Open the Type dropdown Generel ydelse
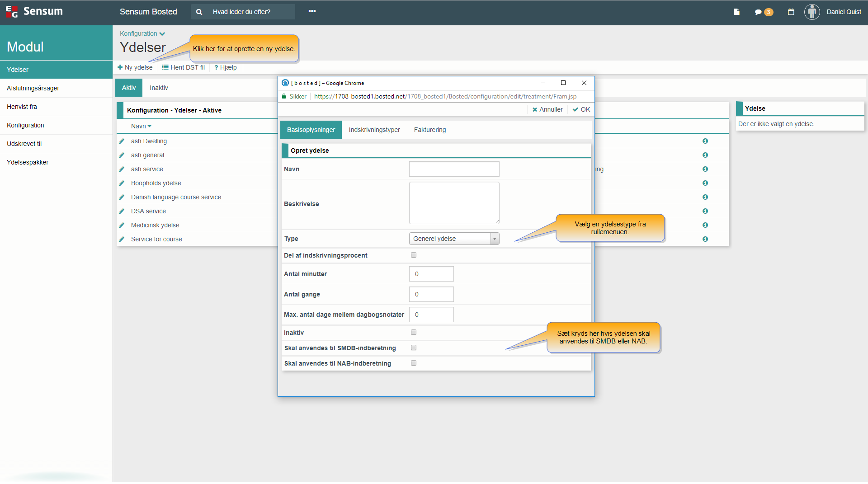 [x=454, y=239]
